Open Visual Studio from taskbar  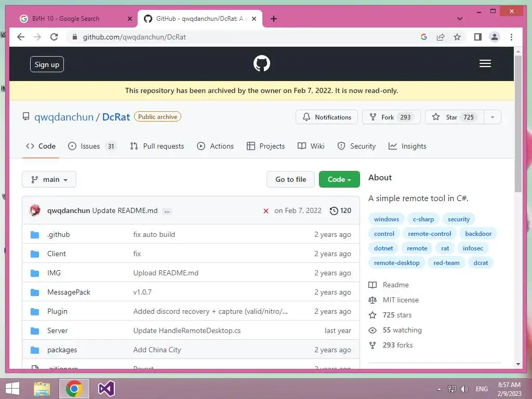click(106, 389)
